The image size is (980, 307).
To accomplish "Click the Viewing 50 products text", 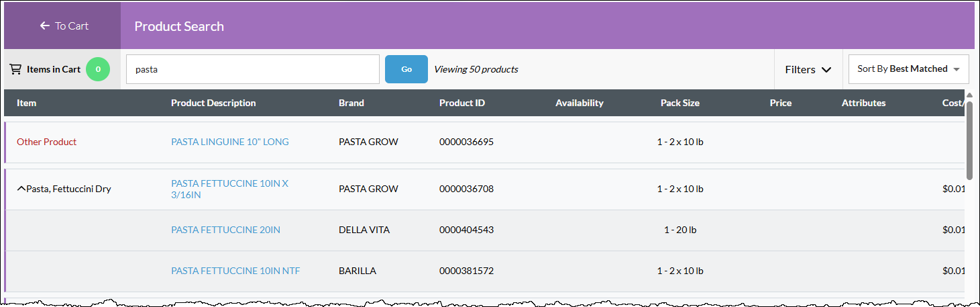I will (476, 69).
